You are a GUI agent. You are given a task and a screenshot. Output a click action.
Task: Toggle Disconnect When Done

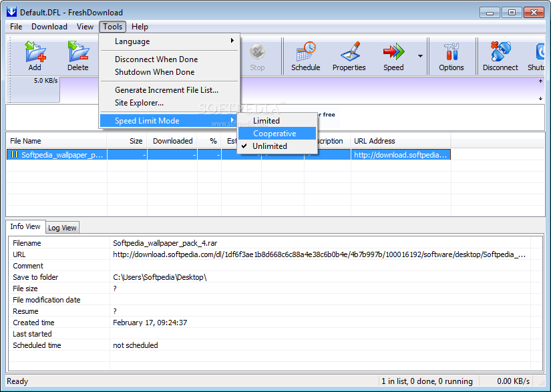point(170,59)
